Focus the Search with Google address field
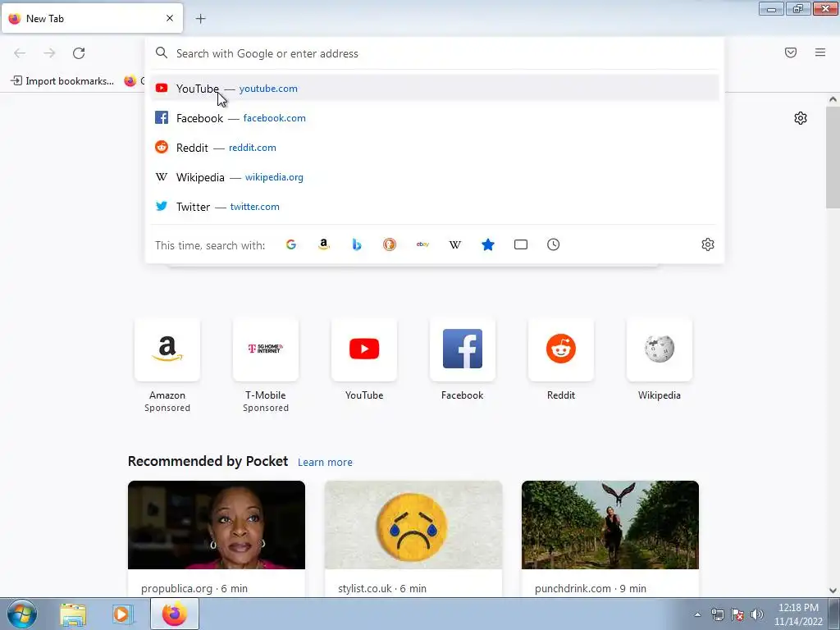Viewport: 840px width, 630px height. (435, 53)
